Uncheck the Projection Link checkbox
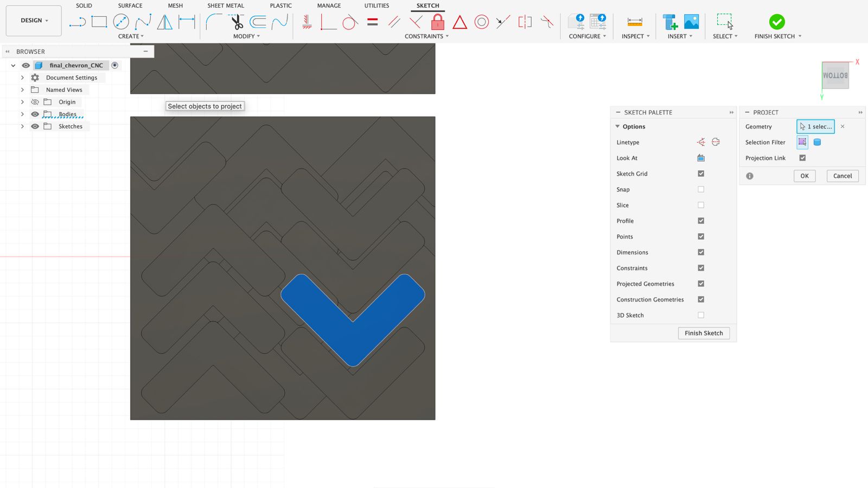 tap(802, 158)
